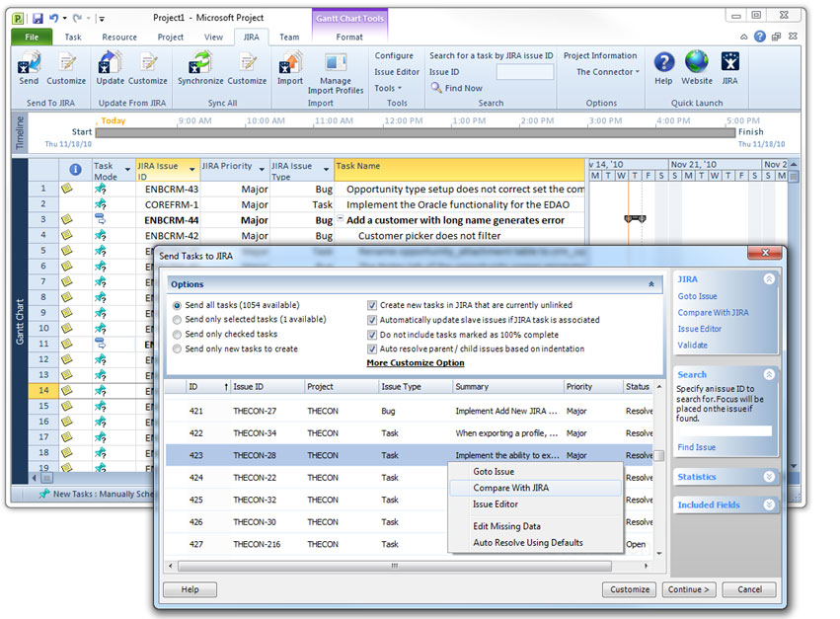Open Customize in Update From JIRA group
Screen dimensions: 840x619
tap(148, 63)
